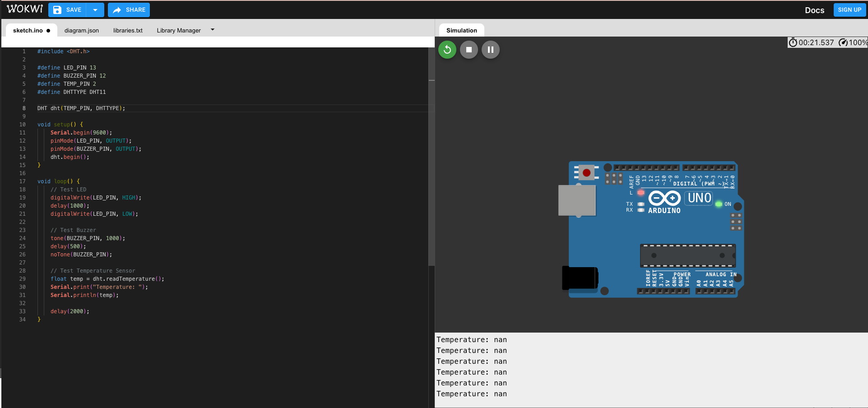This screenshot has height=408, width=868.
Task: Click the TX LED on Arduino
Action: (641, 204)
